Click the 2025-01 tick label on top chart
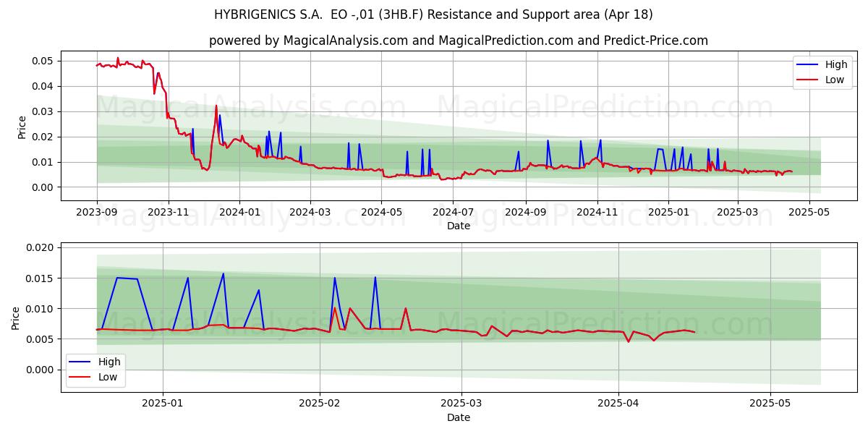This screenshot has height=434, width=868. 668,212
